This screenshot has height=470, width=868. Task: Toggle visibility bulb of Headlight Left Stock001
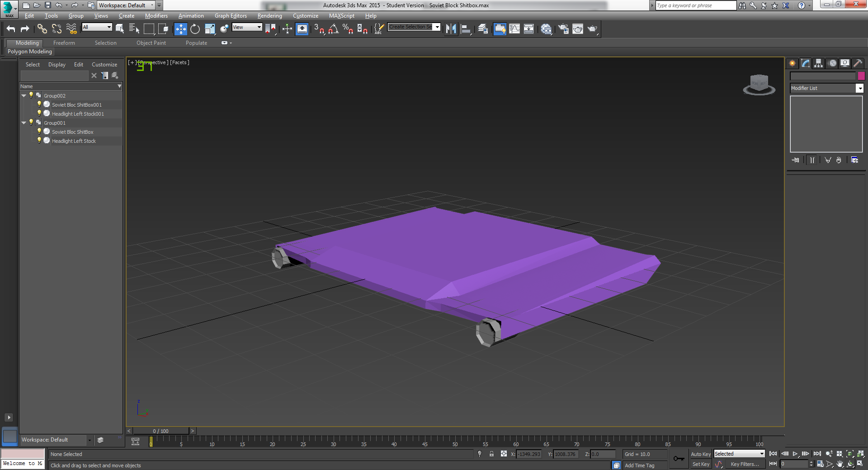click(39, 113)
